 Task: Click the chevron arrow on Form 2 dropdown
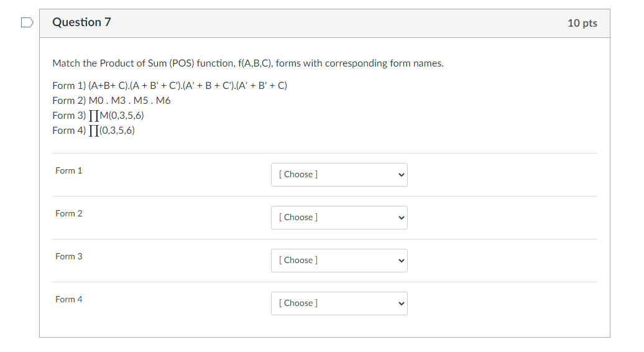click(x=401, y=218)
